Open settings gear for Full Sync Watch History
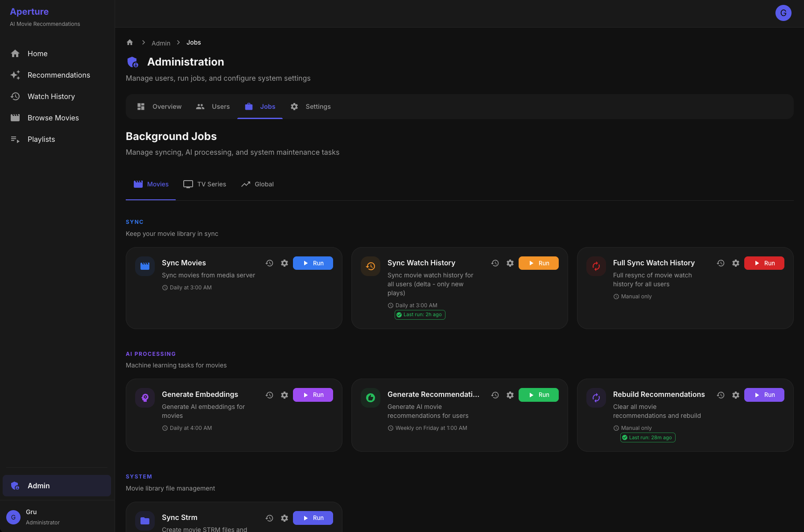 [736, 263]
